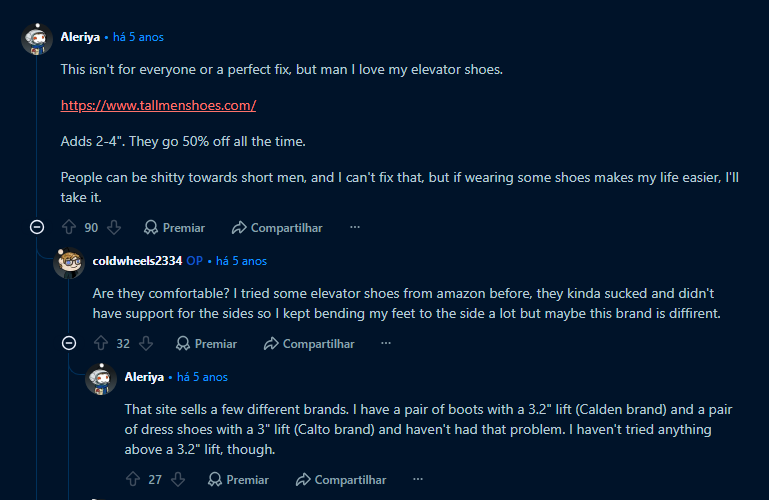Screen dimensions: 769x500
Task: Downvote the comment with 27 points
Action: [178, 479]
